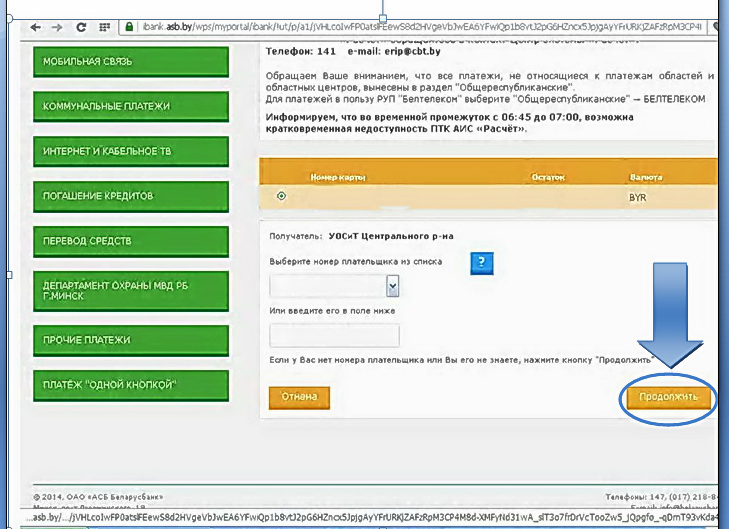Open Платёж "Одной кнопкой" menu section
Screen dimensions: 729x529
pyautogui.click(x=131, y=385)
